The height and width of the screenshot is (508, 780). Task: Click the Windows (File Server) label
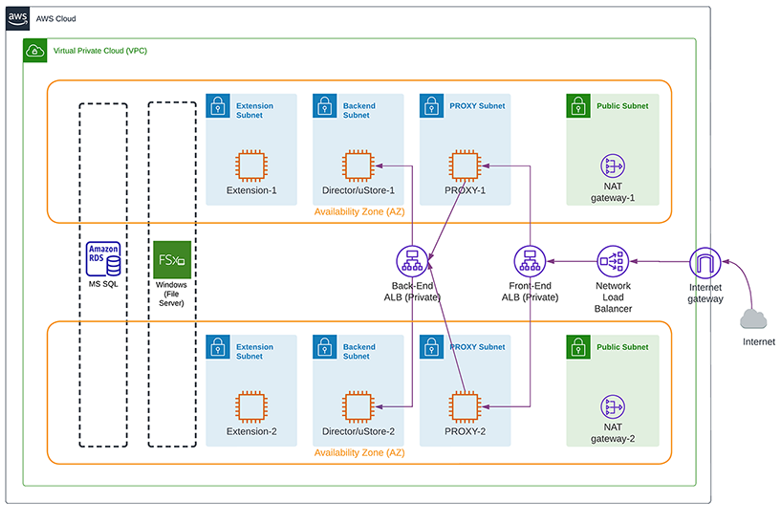point(172,294)
